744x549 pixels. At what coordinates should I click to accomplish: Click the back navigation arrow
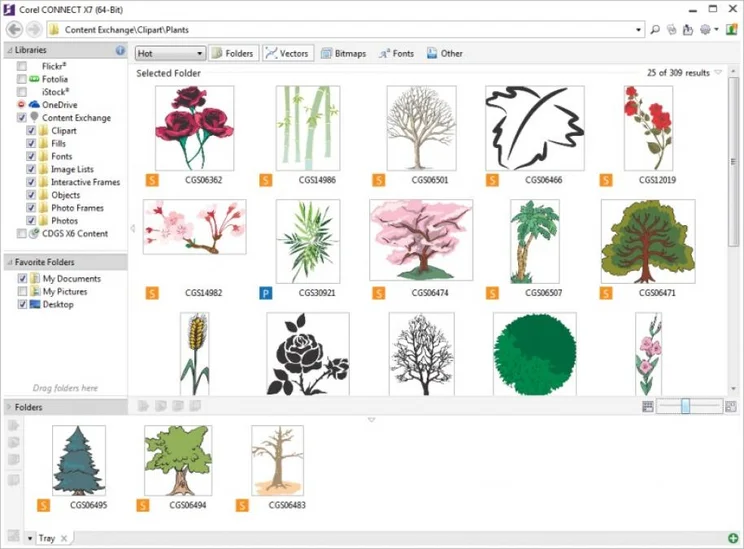pyautogui.click(x=13, y=30)
